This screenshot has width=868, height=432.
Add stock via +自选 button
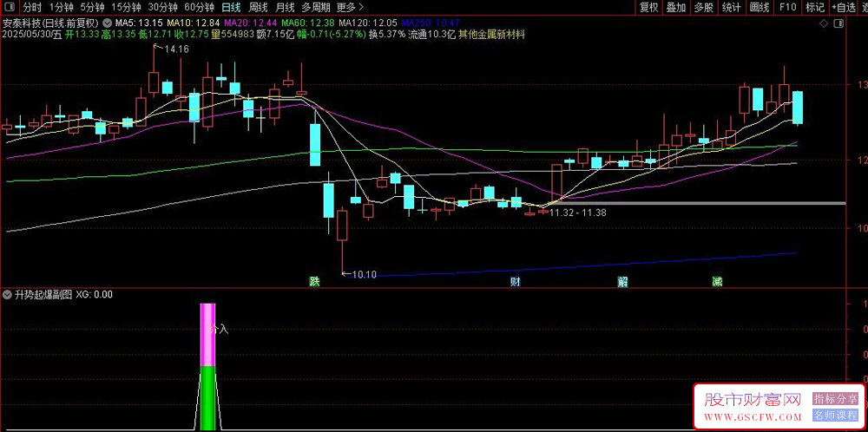click(x=843, y=7)
